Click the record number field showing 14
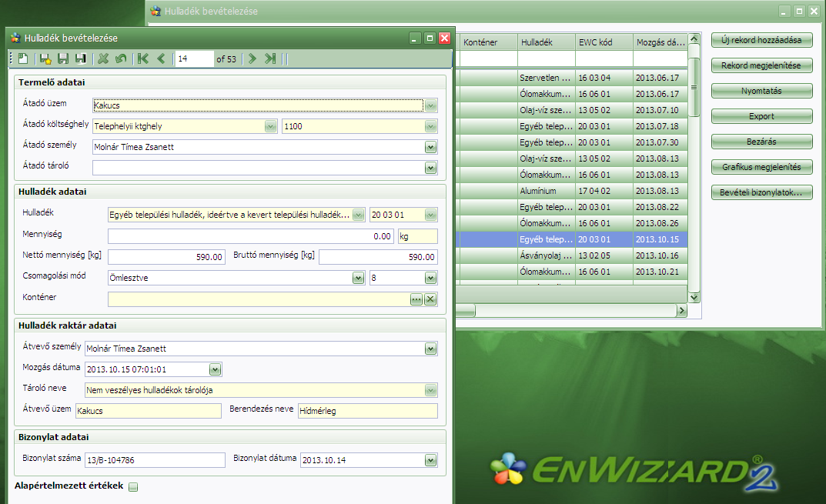The image size is (826, 504). (x=195, y=58)
